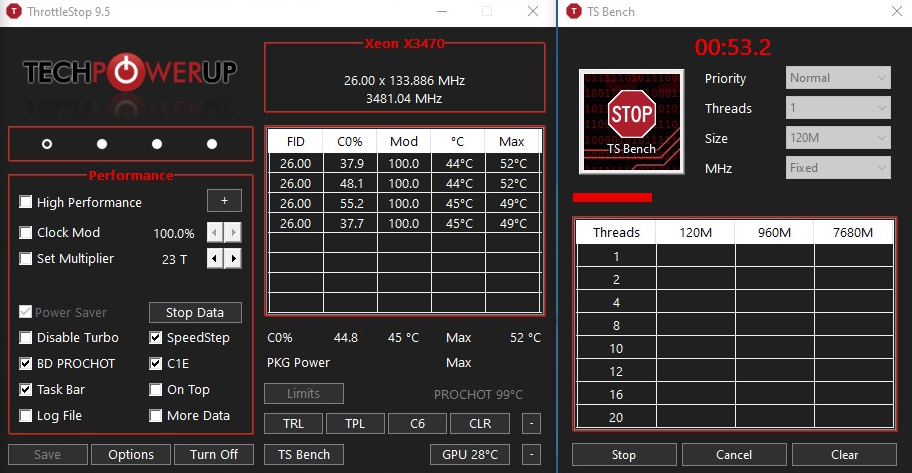
Task: Click the red benchmark progress bar
Action: [x=612, y=198]
